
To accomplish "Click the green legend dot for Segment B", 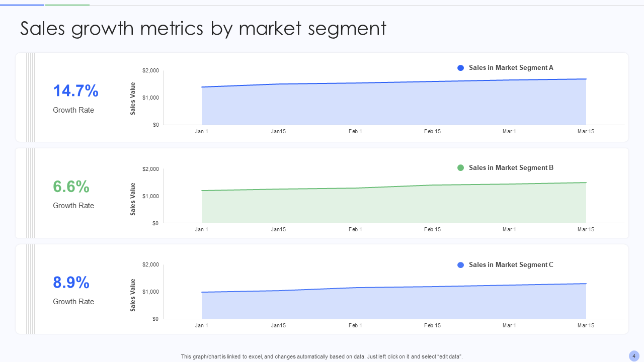I will (460, 168).
